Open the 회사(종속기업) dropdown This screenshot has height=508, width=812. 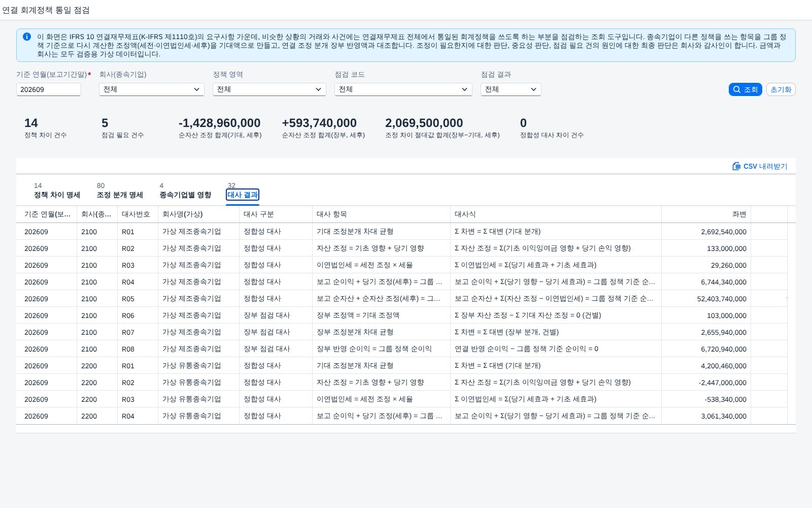click(x=152, y=89)
